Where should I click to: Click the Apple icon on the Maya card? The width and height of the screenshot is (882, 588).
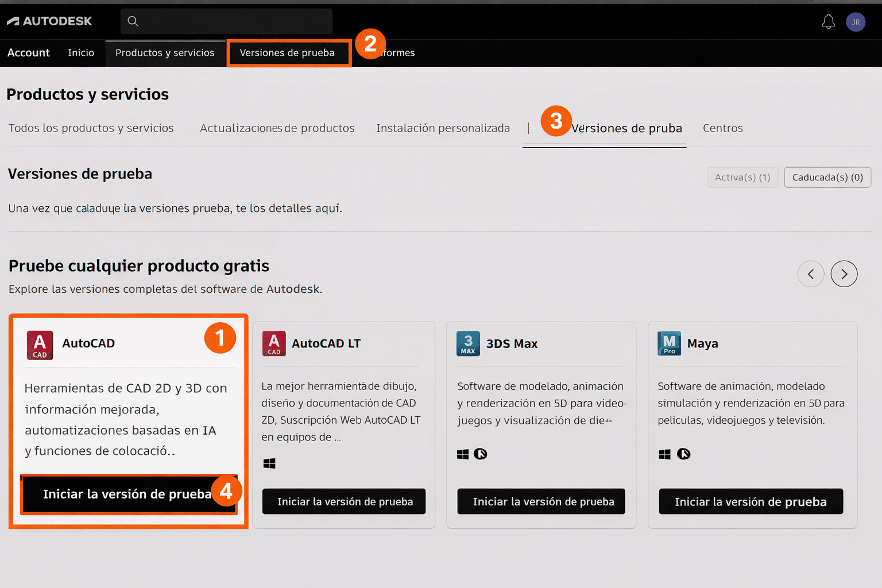click(683, 454)
